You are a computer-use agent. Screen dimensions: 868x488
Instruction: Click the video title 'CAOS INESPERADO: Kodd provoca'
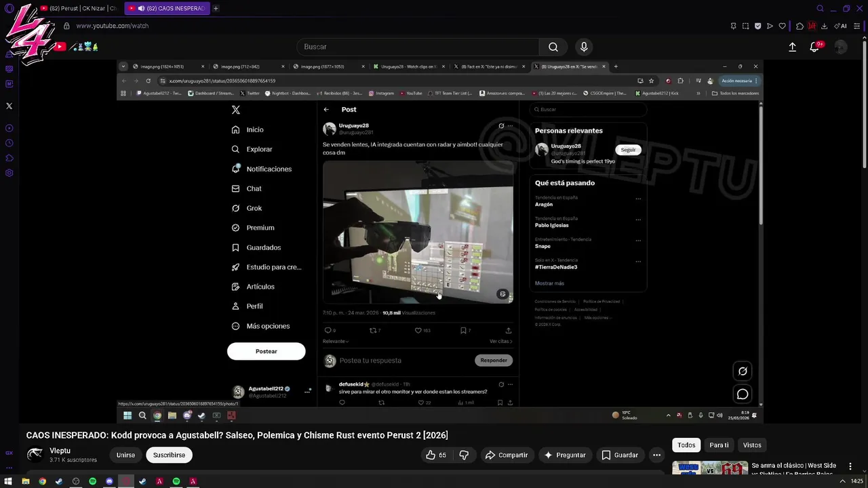(x=237, y=435)
